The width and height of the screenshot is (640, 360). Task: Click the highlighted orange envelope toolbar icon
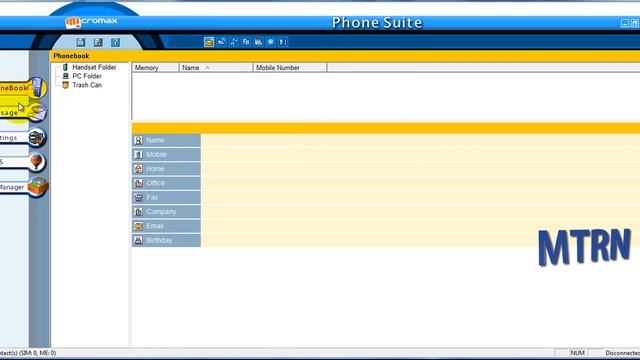coord(209,42)
